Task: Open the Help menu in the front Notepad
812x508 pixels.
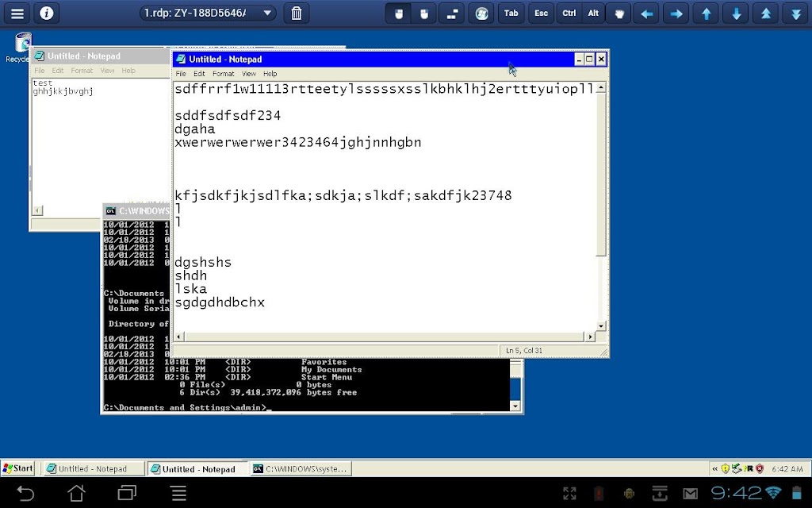Action: tap(270, 74)
